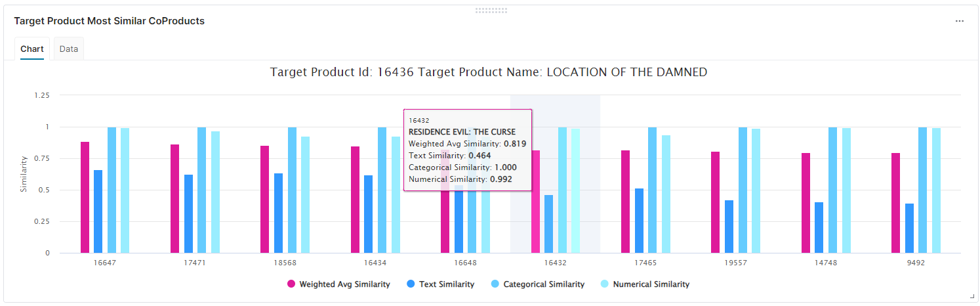Click the magenta bar for product 16647

85,197
